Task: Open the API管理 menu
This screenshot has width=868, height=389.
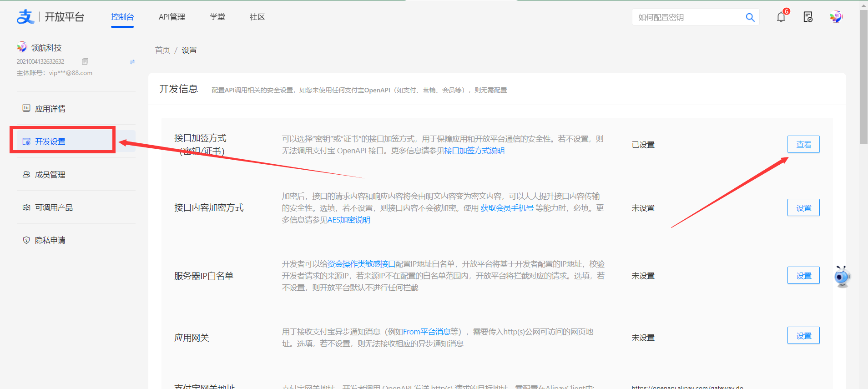Action: [x=172, y=17]
